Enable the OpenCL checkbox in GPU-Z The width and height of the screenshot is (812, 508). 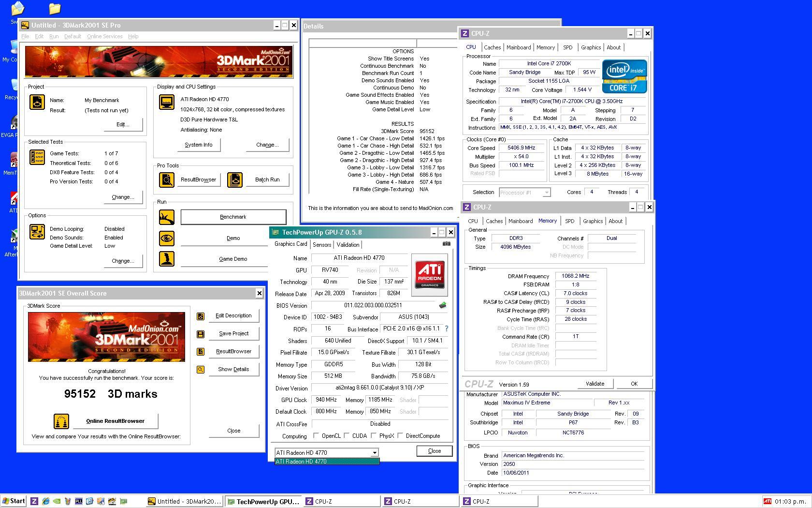pos(316,435)
